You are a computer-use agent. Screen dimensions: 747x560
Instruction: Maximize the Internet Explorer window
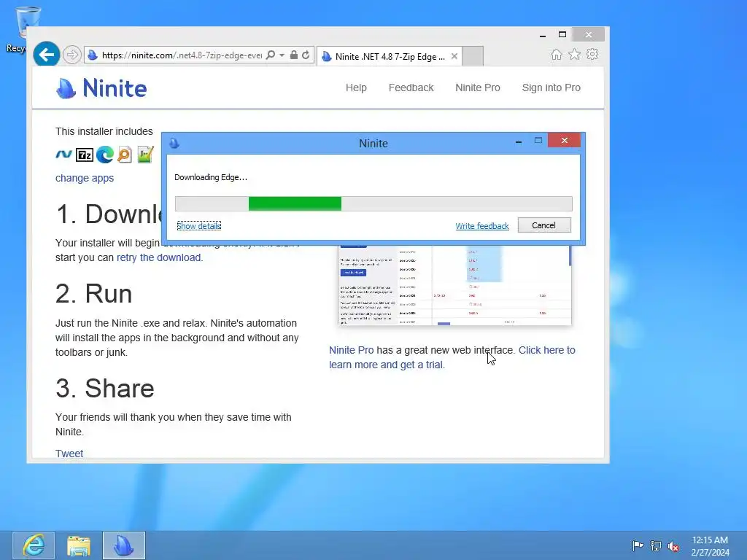(x=562, y=34)
